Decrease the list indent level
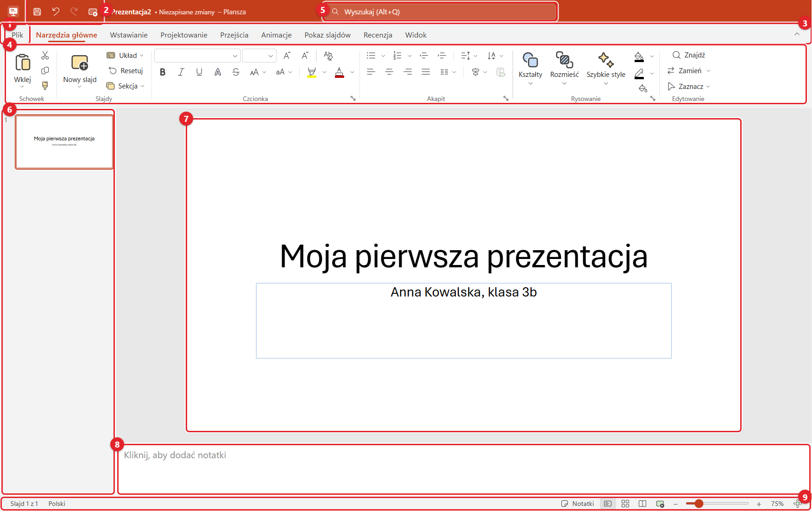This screenshot has width=812, height=511. tap(423, 56)
